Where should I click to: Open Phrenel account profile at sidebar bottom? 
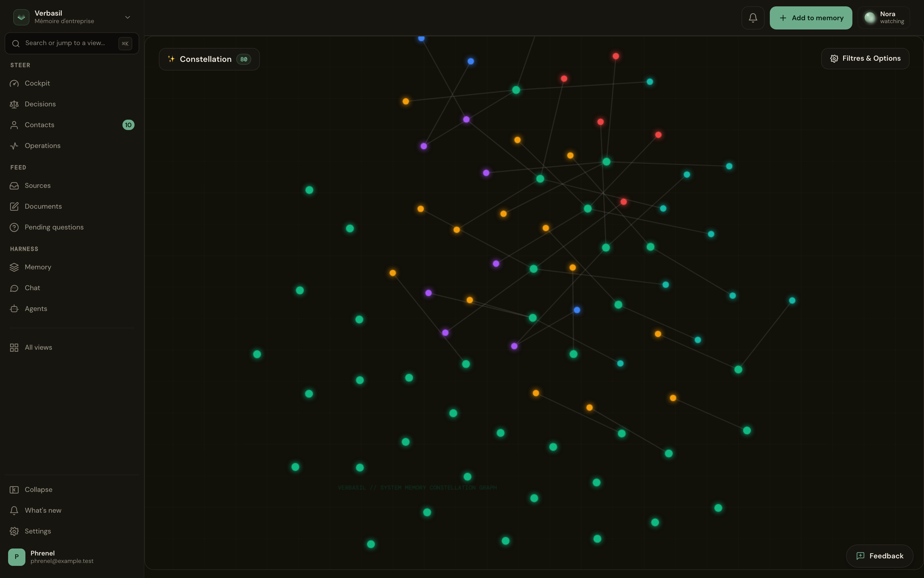coord(72,557)
